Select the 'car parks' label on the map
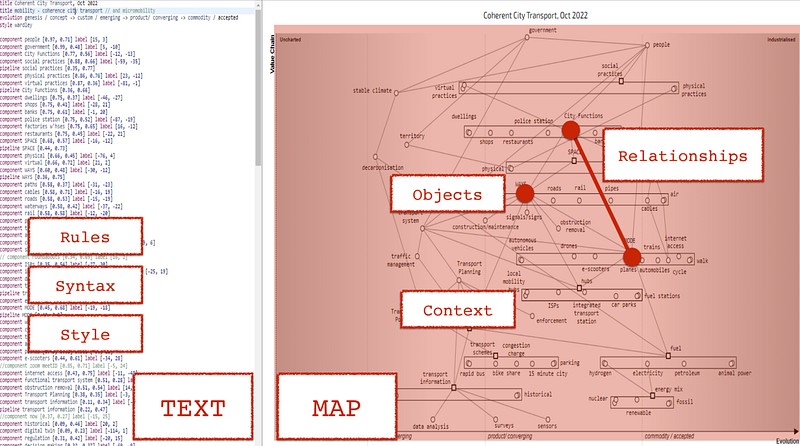 click(x=623, y=305)
